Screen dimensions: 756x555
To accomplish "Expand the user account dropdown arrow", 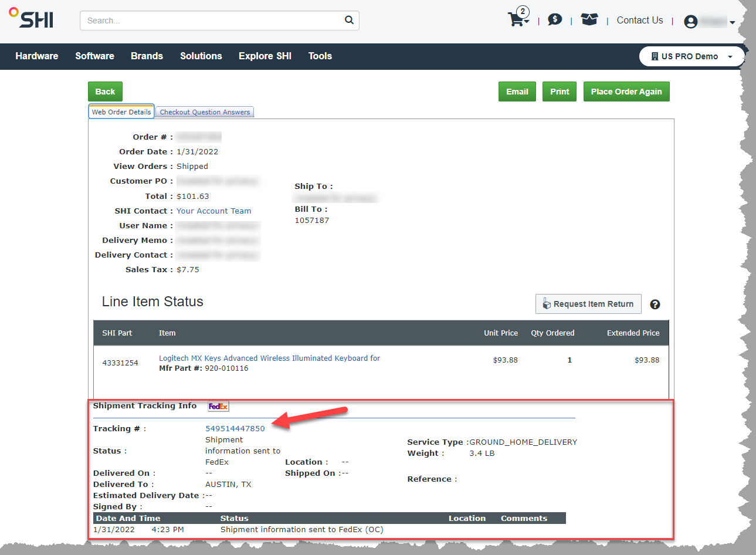I will [733, 23].
